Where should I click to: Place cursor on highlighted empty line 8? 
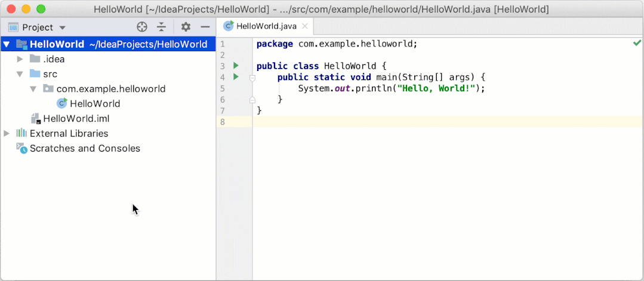[x=448, y=122]
